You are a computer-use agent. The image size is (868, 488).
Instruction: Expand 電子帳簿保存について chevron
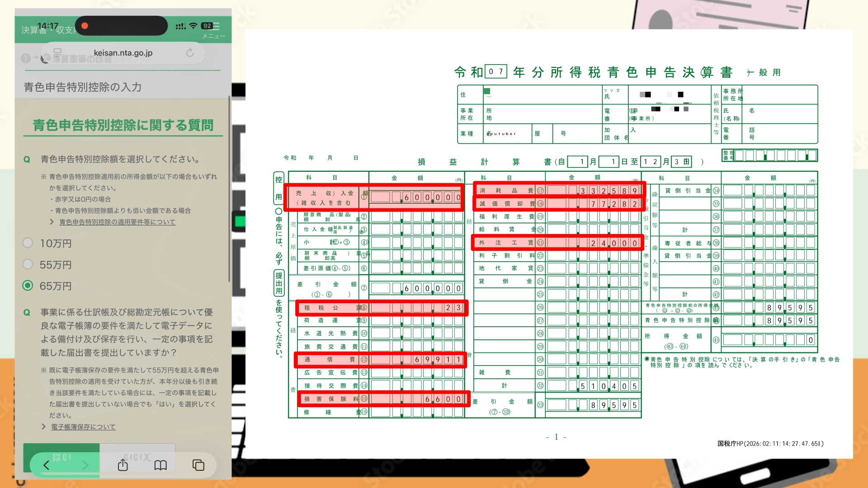pyautogui.click(x=43, y=427)
